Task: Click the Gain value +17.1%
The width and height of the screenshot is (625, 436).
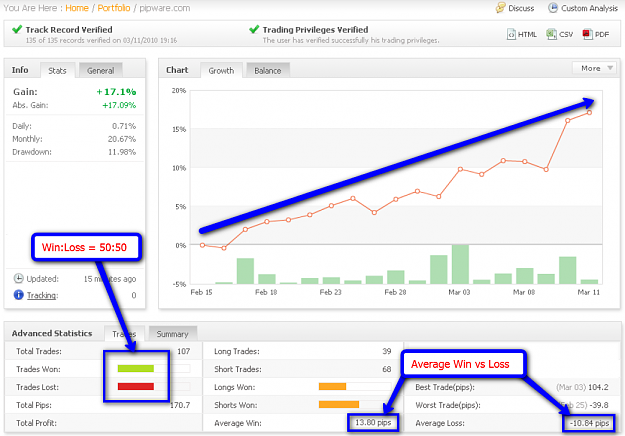Action: point(116,92)
